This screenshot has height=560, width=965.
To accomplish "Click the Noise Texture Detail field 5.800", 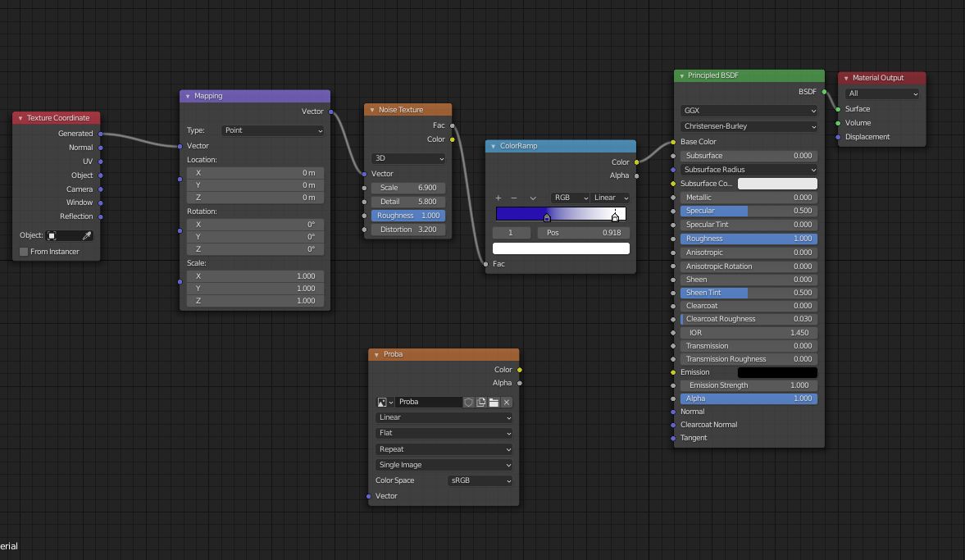I will click(x=408, y=202).
